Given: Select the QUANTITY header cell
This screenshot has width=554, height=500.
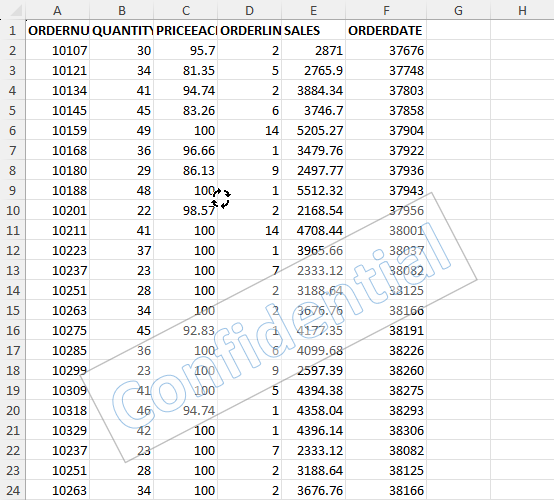Looking at the screenshot, I should pyautogui.click(x=122, y=30).
